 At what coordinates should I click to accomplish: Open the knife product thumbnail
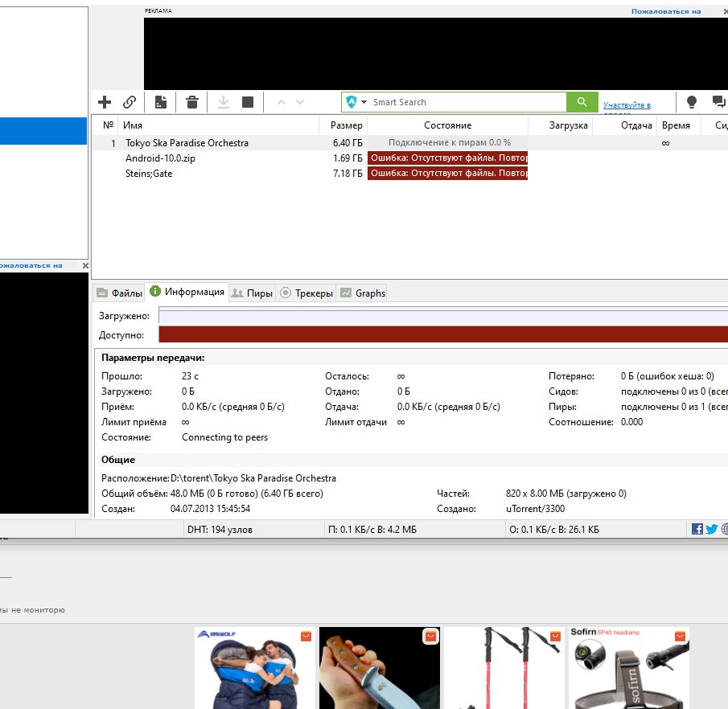[380, 668]
